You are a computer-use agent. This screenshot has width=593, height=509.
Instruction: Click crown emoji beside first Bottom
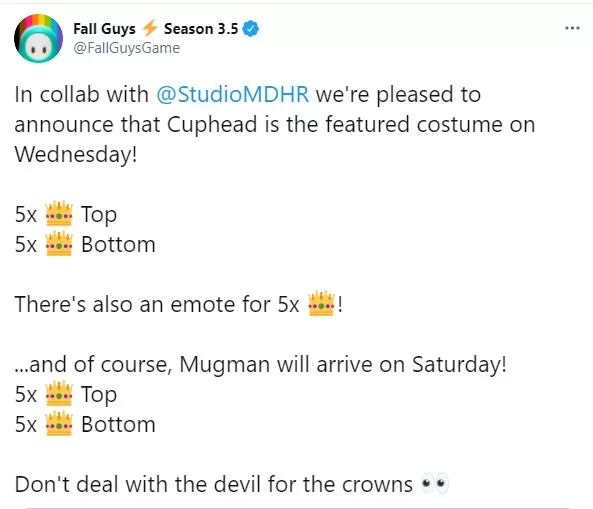59,244
